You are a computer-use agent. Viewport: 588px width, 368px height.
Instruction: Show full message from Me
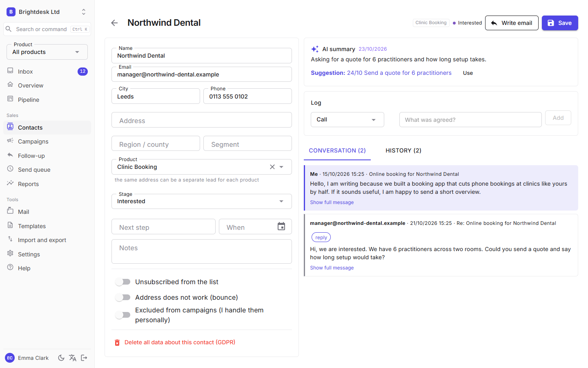[332, 202]
